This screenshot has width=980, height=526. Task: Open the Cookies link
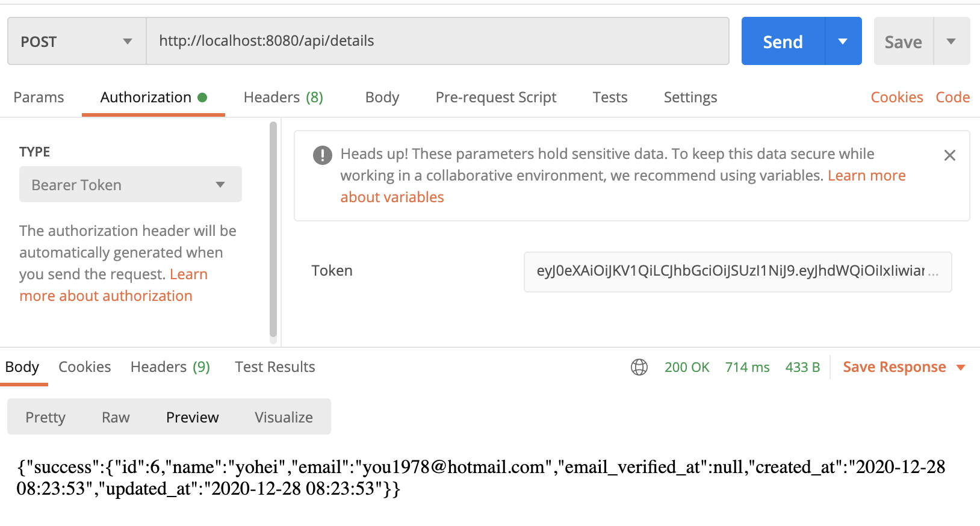coord(897,97)
